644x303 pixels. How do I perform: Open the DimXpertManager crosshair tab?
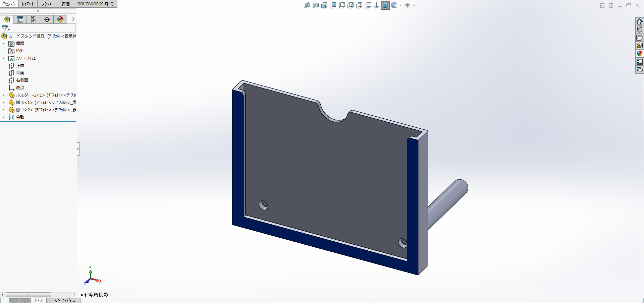coord(47,19)
